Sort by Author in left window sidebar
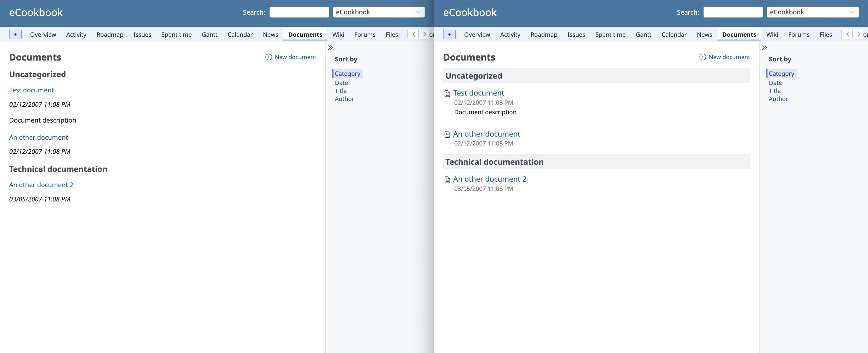 (x=344, y=99)
